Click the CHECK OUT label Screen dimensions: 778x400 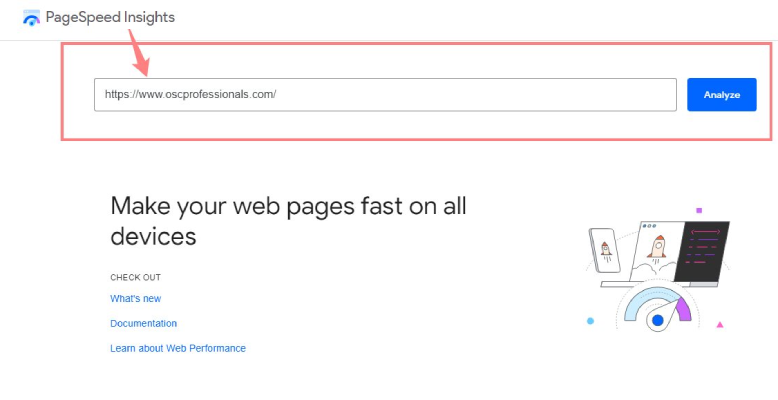click(x=135, y=277)
